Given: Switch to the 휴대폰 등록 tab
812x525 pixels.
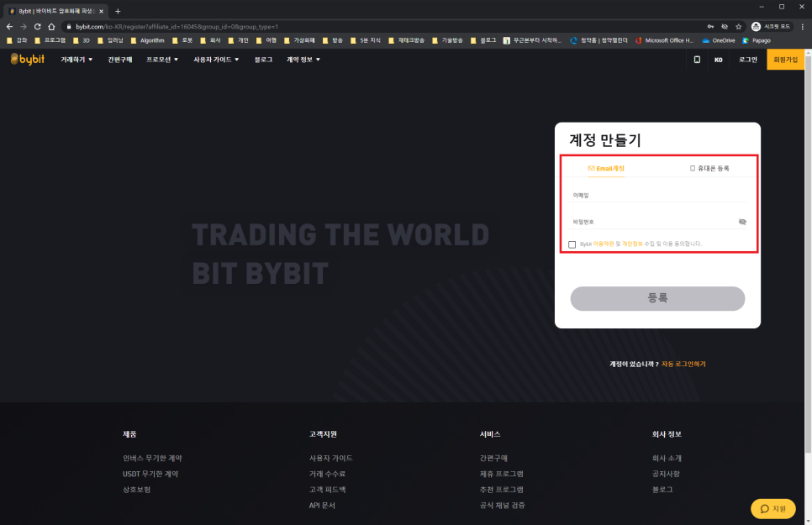Looking at the screenshot, I should [x=709, y=168].
